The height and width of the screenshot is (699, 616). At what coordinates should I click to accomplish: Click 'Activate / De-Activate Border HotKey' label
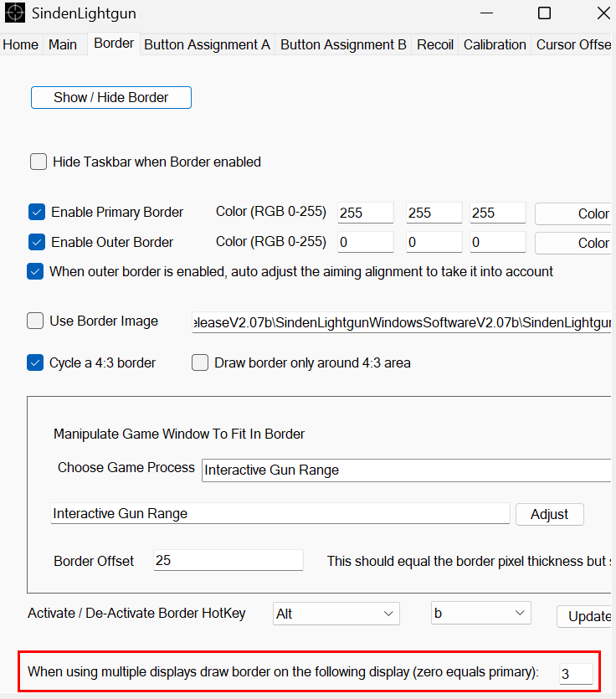point(136,613)
